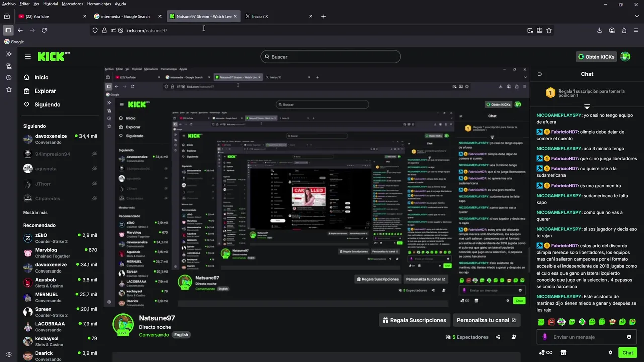Go to Inicio in sidebar

(x=36, y=77)
